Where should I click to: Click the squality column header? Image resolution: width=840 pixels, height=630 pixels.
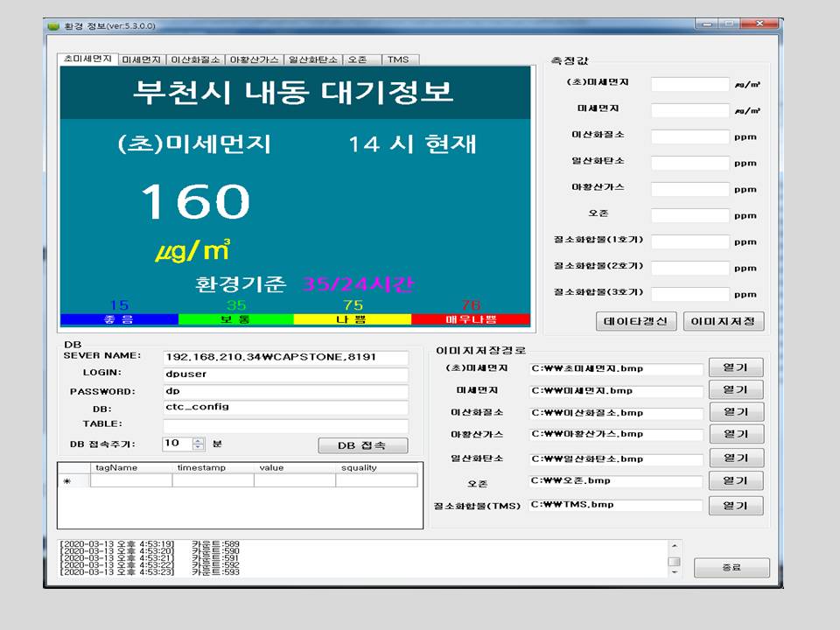click(x=376, y=467)
